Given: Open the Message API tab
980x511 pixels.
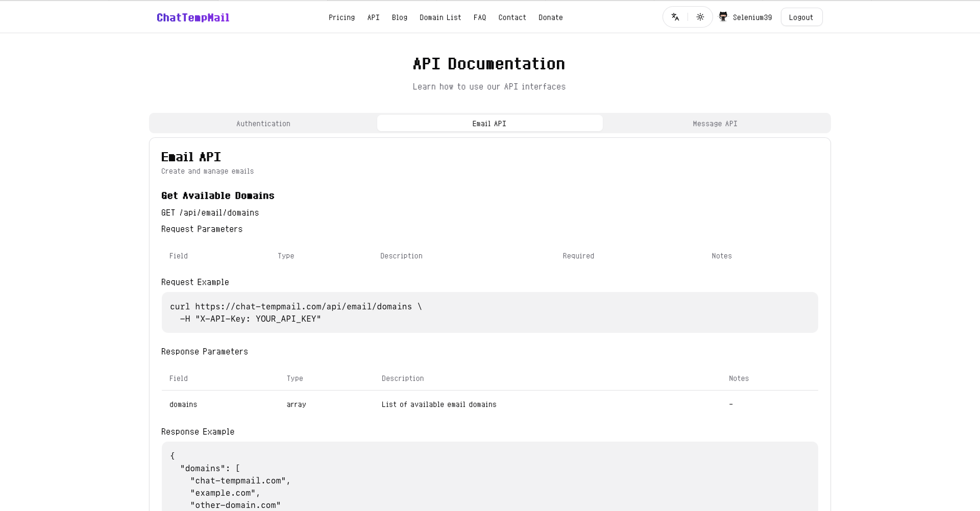Looking at the screenshot, I should [x=715, y=124].
